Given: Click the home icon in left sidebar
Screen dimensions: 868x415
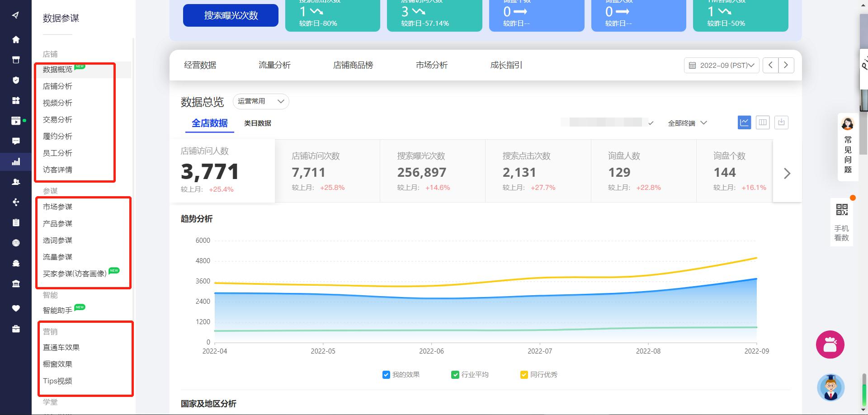Looking at the screenshot, I should (16, 40).
